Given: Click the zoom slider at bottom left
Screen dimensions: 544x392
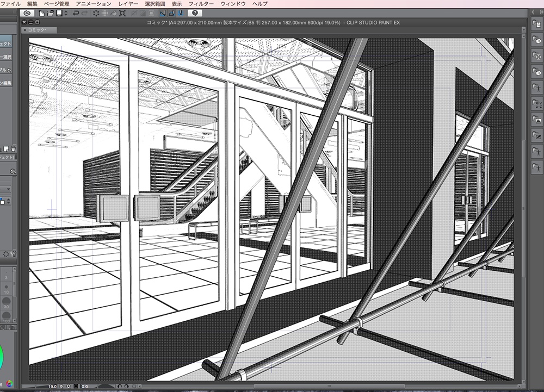Looking at the screenshot, I should click(x=34, y=386).
